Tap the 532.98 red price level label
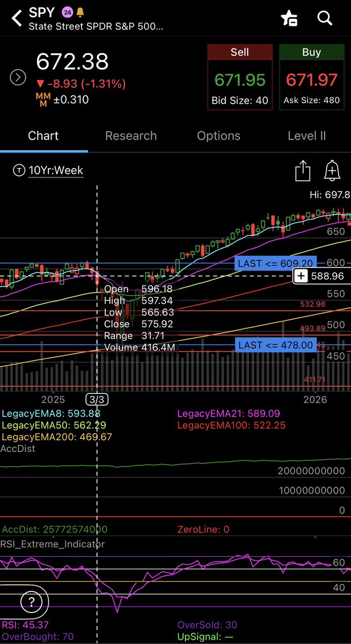The width and height of the screenshot is (351, 644). pyautogui.click(x=313, y=304)
